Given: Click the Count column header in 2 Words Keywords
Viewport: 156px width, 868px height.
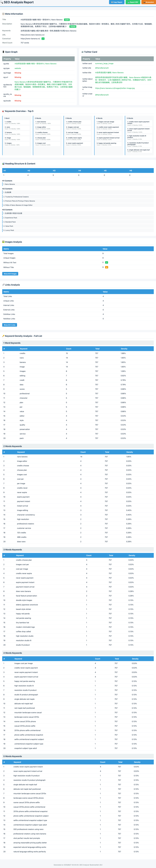Looking at the screenshot, I should (83, 452).
